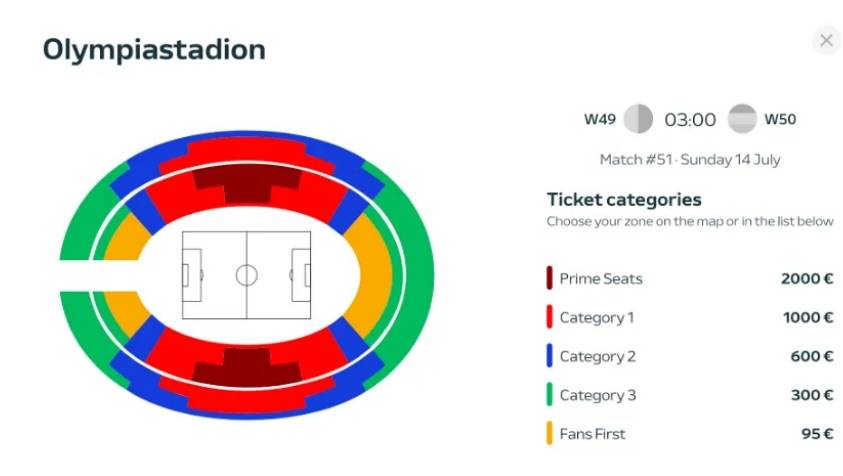This screenshot has height=476, width=843.
Task: Click the 2000 € Prime Seats price
Action: 807,279
